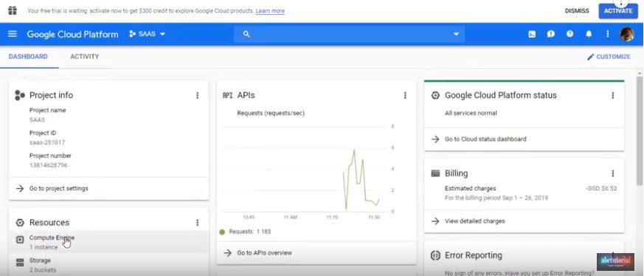View detailed charges link
This screenshot has width=644, height=276.
tap(475, 221)
